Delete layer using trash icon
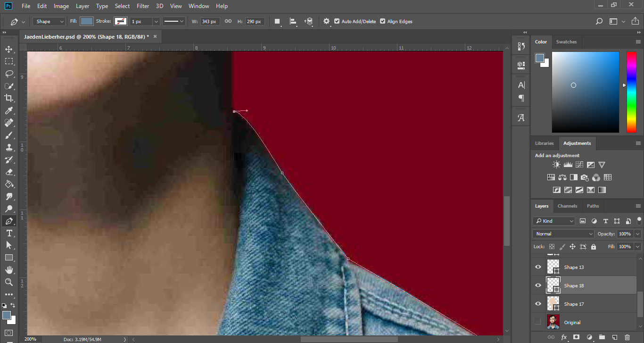644x343 pixels. click(627, 337)
